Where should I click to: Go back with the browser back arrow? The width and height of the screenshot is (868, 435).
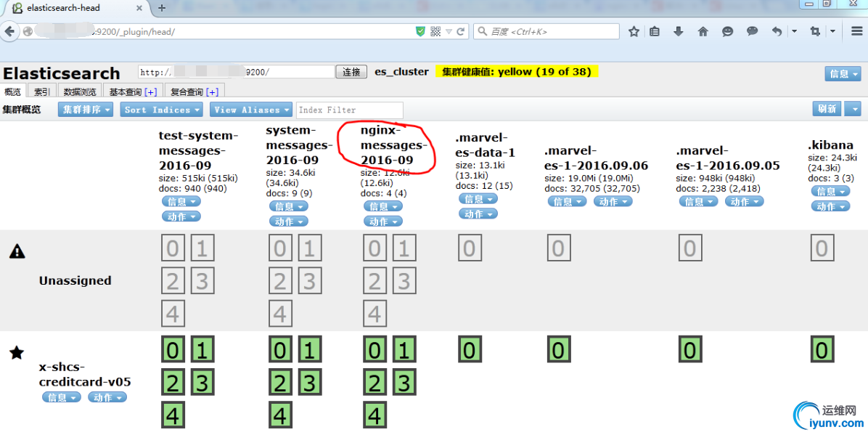coord(9,31)
